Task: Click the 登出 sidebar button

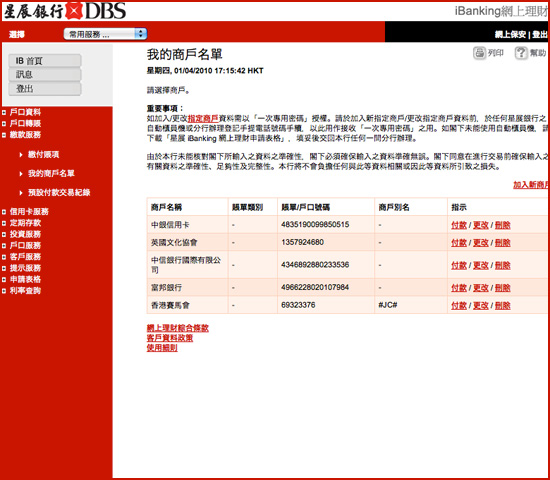Action: [x=45, y=88]
